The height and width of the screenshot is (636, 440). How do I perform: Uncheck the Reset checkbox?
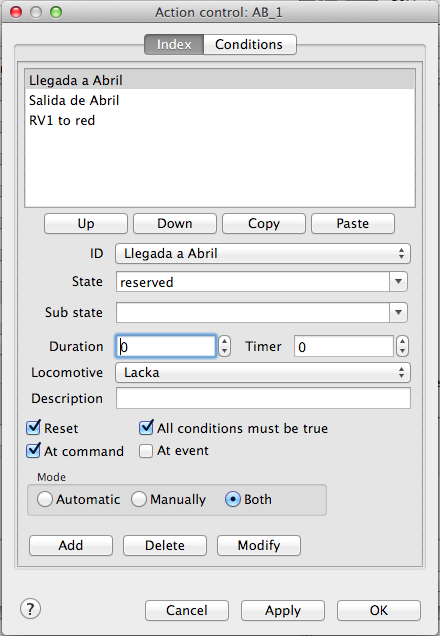point(33,428)
